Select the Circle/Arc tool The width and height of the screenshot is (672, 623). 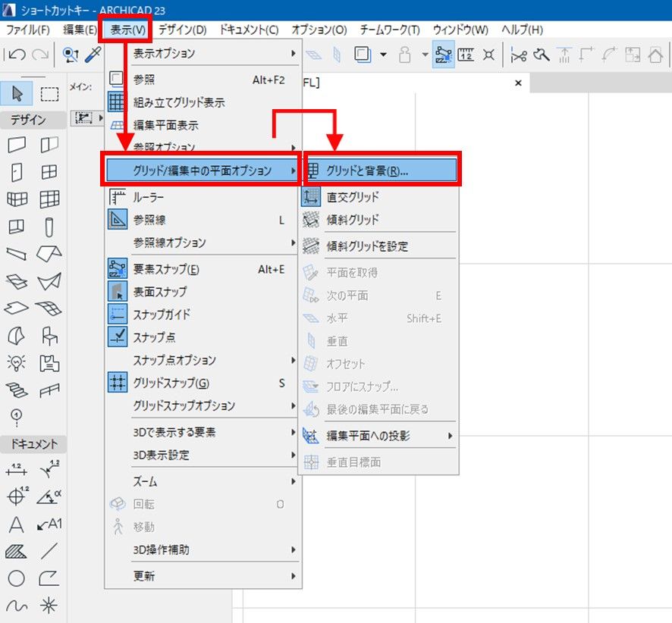click(x=17, y=578)
